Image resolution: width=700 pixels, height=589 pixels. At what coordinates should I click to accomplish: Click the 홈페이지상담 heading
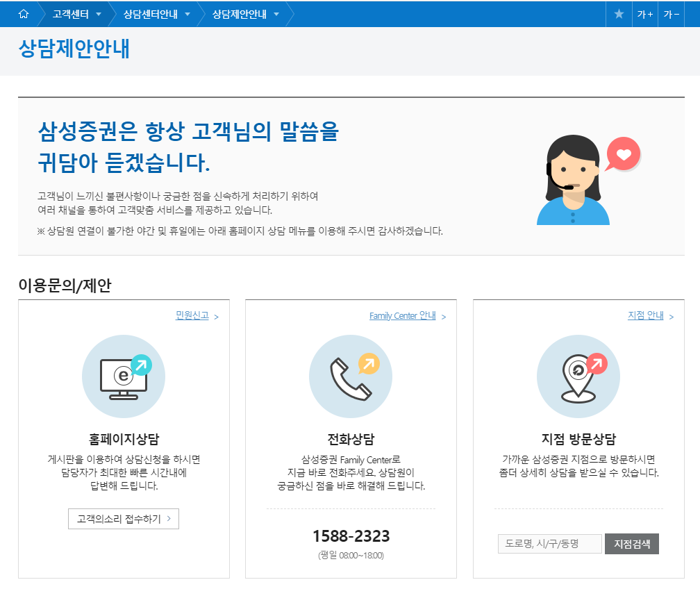(x=124, y=439)
